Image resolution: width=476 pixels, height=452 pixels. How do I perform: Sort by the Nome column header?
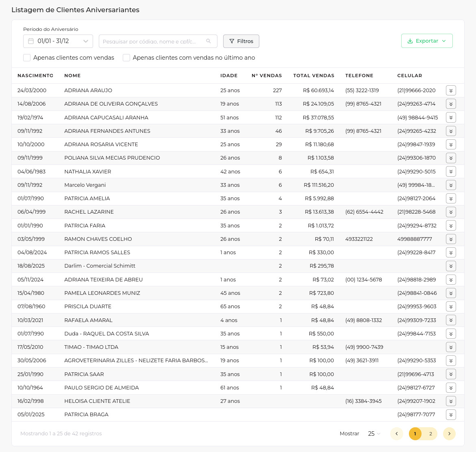click(72, 76)
